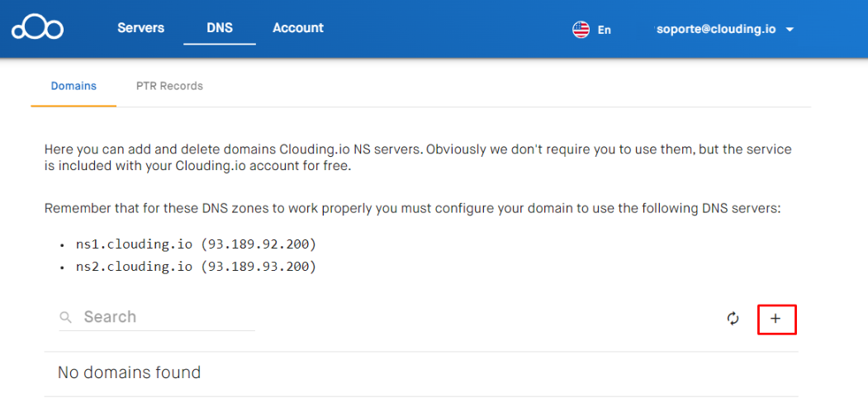Open the Servers section
This screenshot has height=412, width=868.
140,28
